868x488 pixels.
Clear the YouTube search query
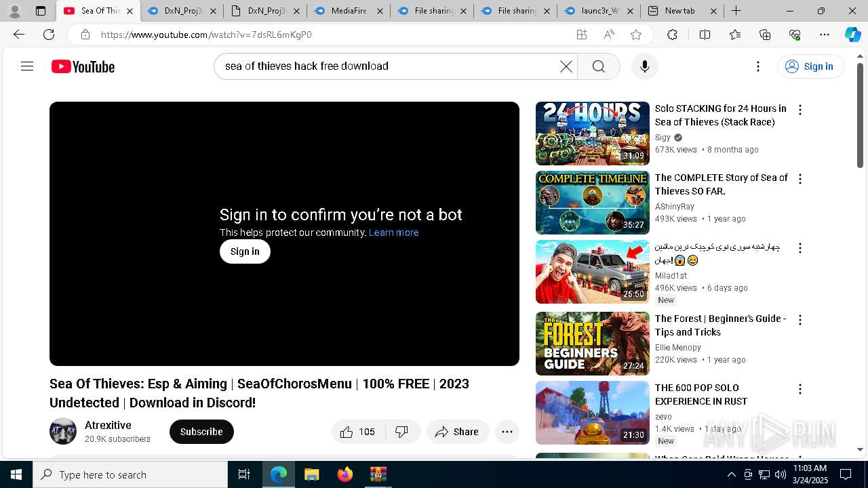pos(566,66)
